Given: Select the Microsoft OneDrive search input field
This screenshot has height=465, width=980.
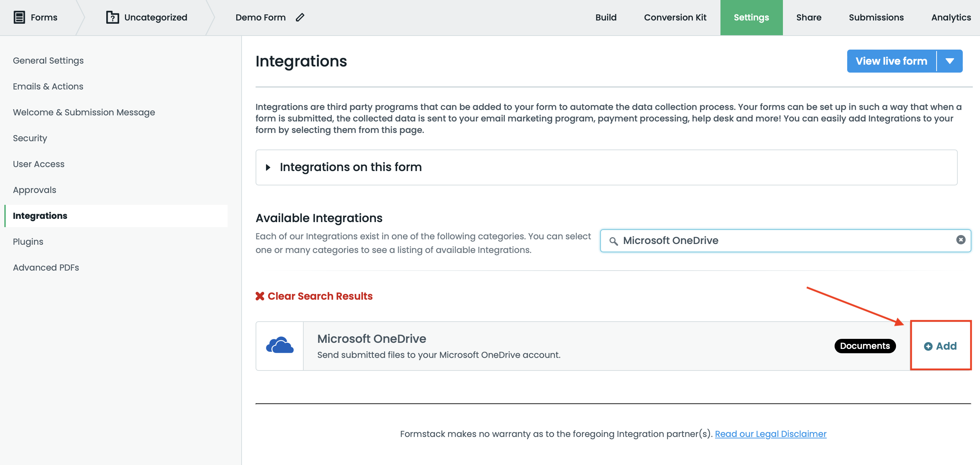Looking at the screenshot, I should (784, 241).
